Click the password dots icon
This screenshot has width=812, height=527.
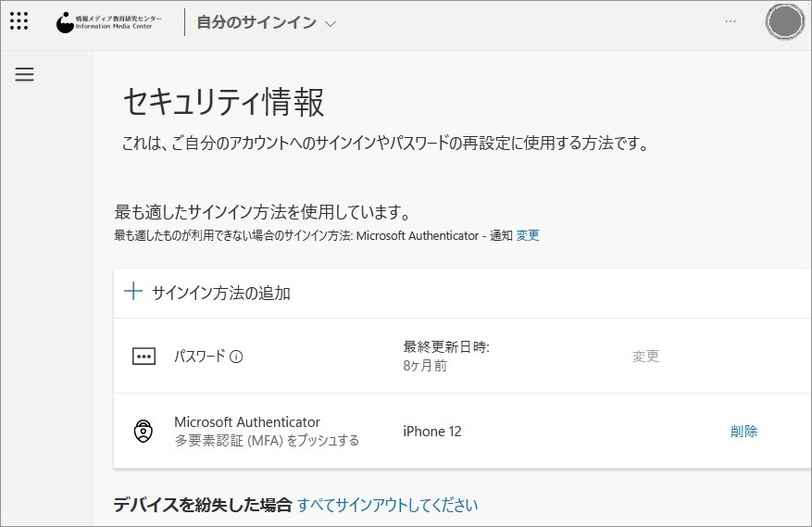coord(144,357)
